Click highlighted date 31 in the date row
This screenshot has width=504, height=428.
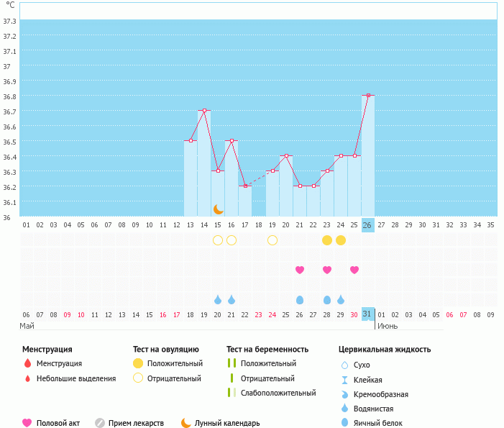tap(367, 314)
